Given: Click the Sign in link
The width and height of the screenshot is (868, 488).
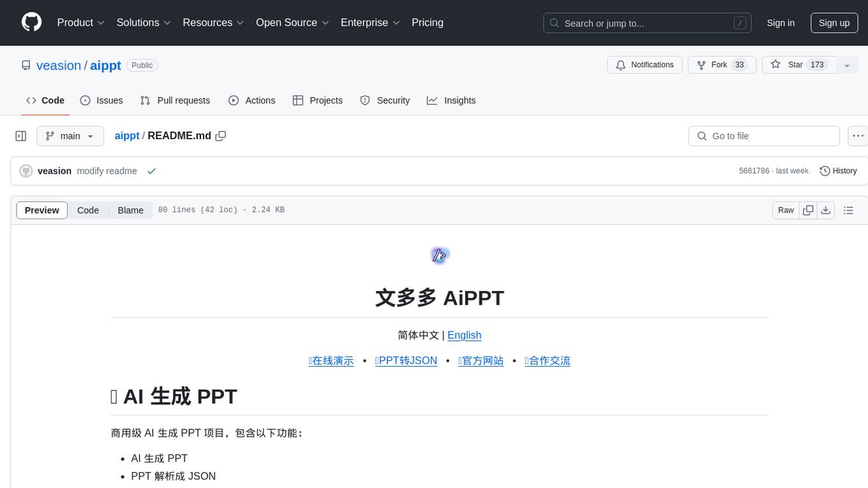Looking at the screenshot, I should [781, 23].
